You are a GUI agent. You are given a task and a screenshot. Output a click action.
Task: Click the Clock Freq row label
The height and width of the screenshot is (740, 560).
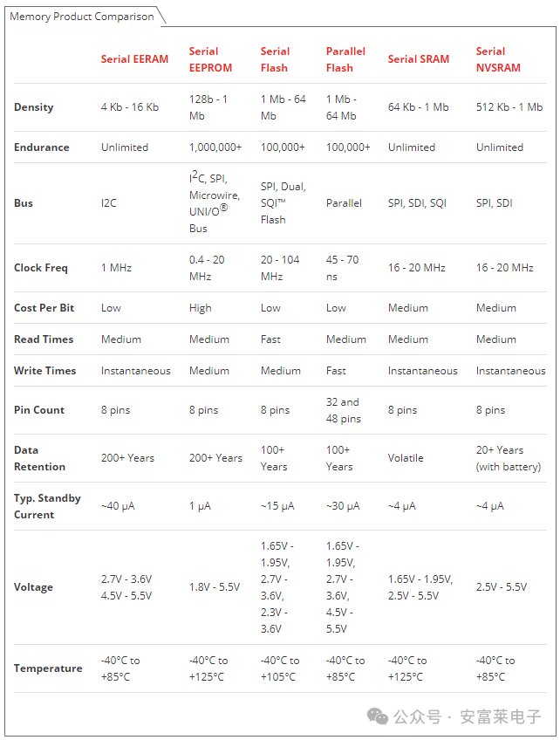tap(41, 268)
